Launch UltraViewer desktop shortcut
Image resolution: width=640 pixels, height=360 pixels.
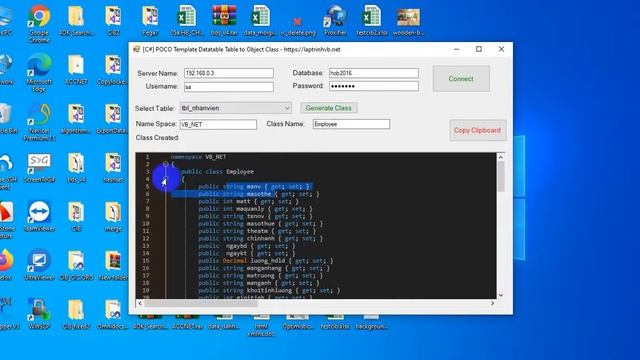coord(39,265)
